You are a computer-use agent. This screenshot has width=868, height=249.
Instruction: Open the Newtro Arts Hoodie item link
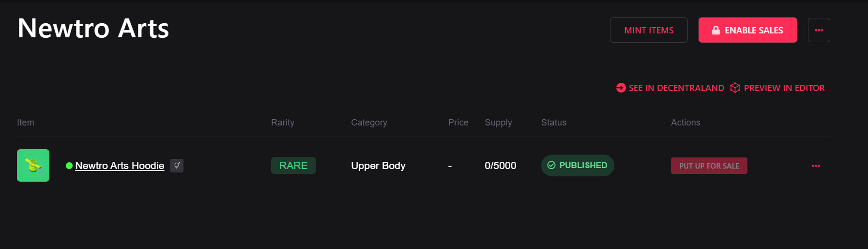point(120,166)
